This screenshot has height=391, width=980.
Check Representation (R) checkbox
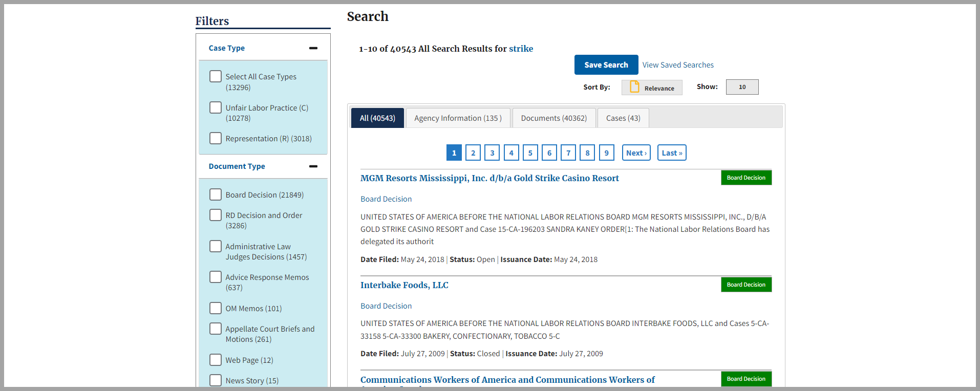tap(216, 138)
